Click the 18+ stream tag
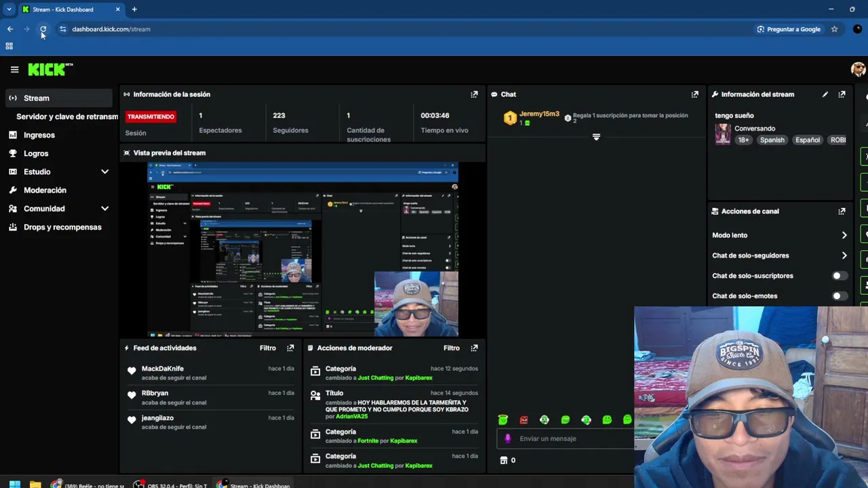 pyautogui.click(x=743, y=140)
